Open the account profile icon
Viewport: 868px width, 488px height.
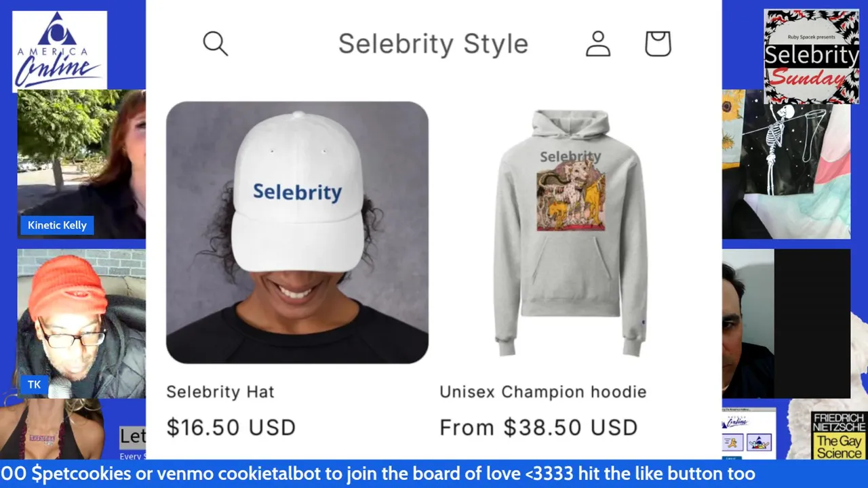point(597,44)
